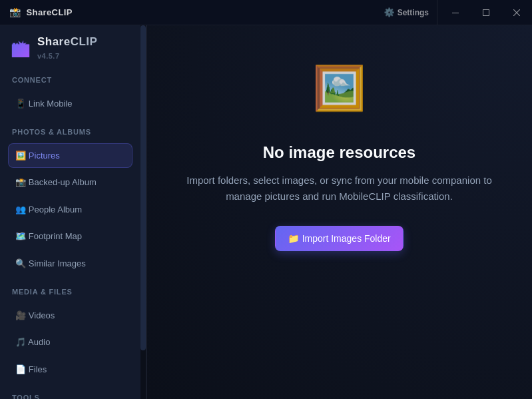Screen dimensions: 532x399
Task: Click the version text v4.5.7
Action: pyautogui.click(x=48, y=56)
